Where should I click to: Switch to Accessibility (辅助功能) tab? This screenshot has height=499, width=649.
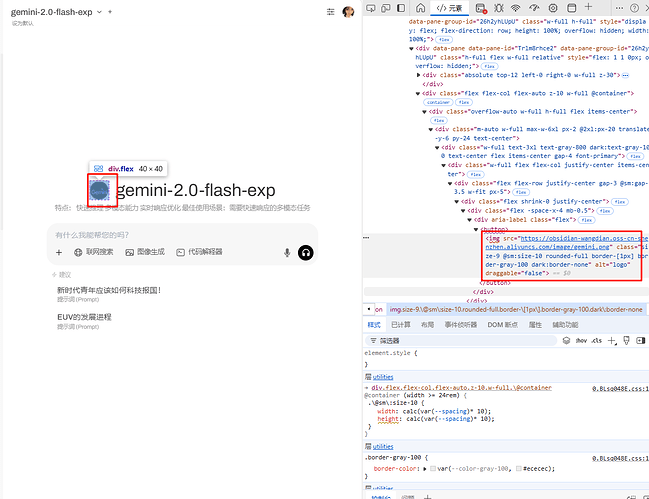click(x=565, y=325)
